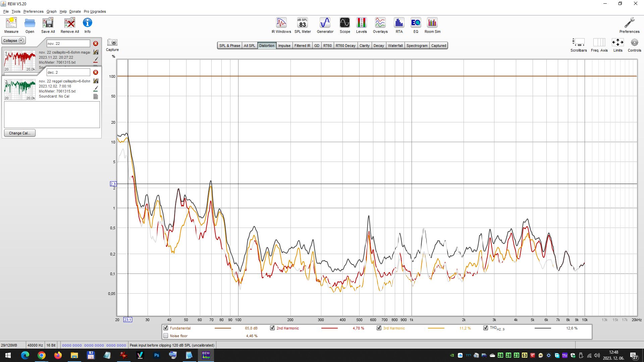The image size is (644, 362).
Task: Open the graph Limits dialog
Action: tap(618, 45)
